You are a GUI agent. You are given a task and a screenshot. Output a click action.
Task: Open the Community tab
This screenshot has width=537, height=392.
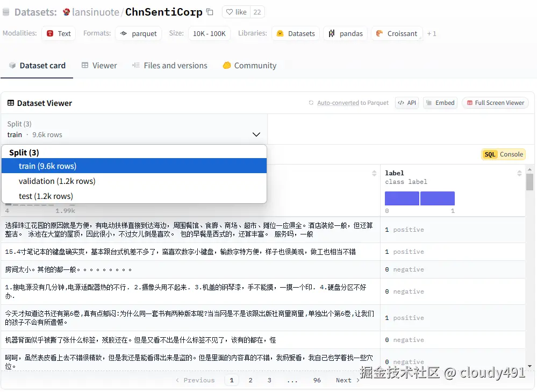tap(249, 65)
